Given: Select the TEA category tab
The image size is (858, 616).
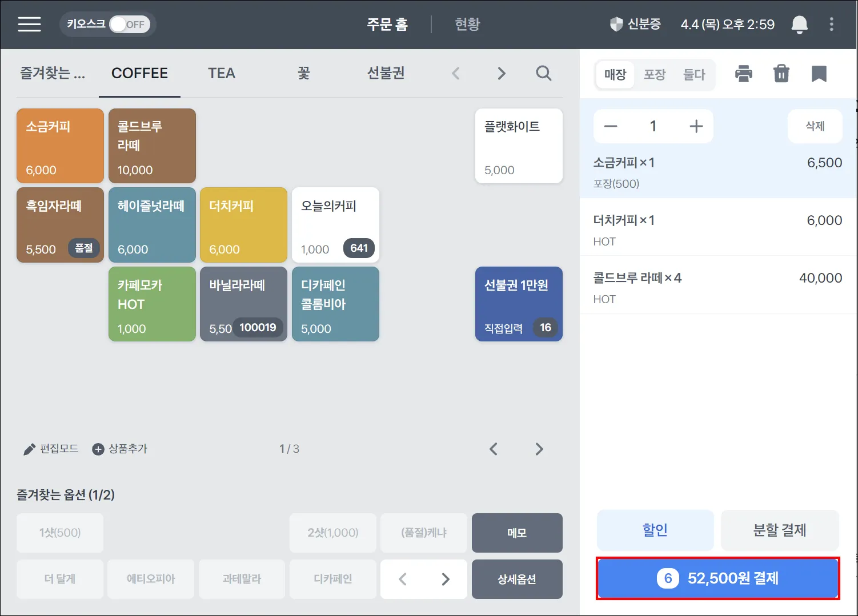Looking at the screenshot, I should coord(222,73).
